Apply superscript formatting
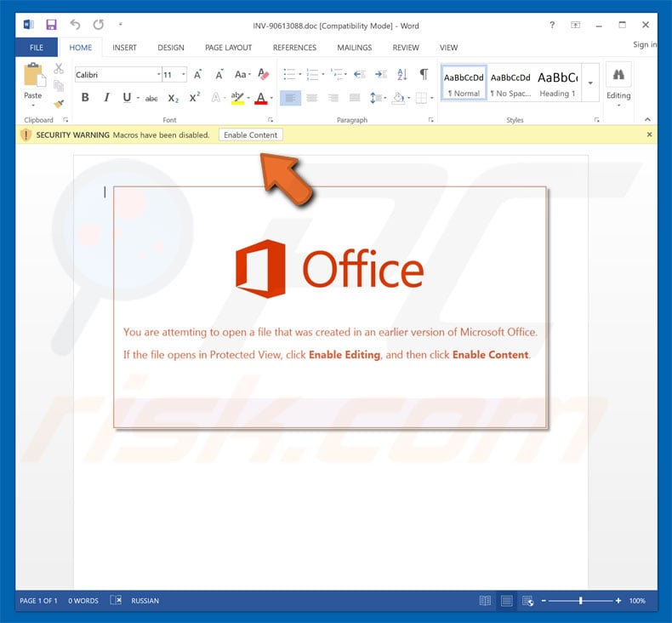672x623 pixels. (x=195, y=97)
